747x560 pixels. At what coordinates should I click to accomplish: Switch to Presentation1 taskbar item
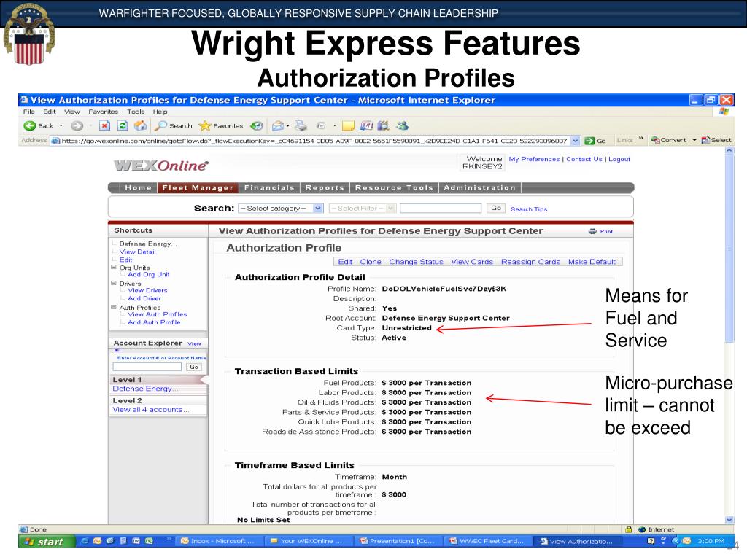[x=398, y=541]
